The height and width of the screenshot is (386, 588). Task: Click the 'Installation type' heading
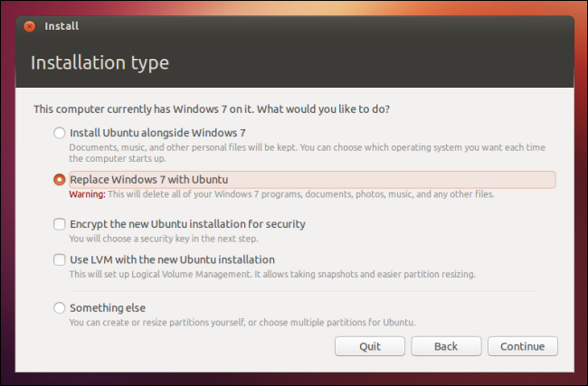coord(100,63)
